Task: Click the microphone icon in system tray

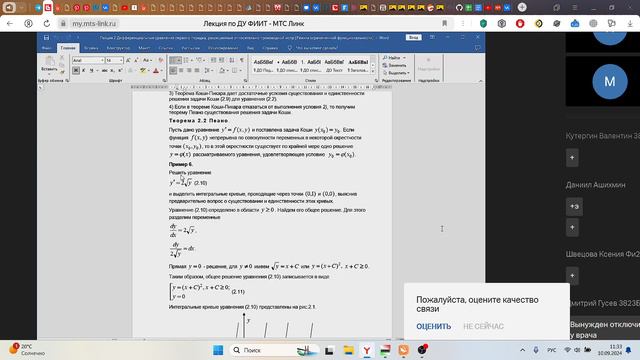Action: 536,350
